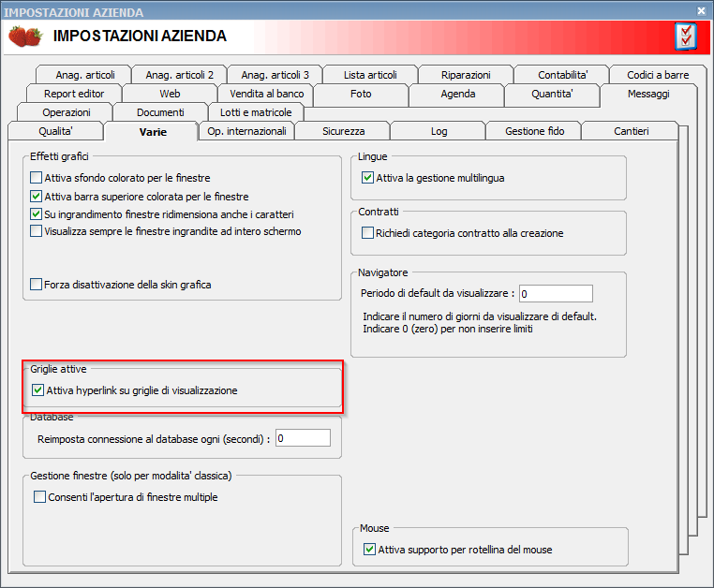
Task: Open the Report editor tab
Action: click(74, 94)
